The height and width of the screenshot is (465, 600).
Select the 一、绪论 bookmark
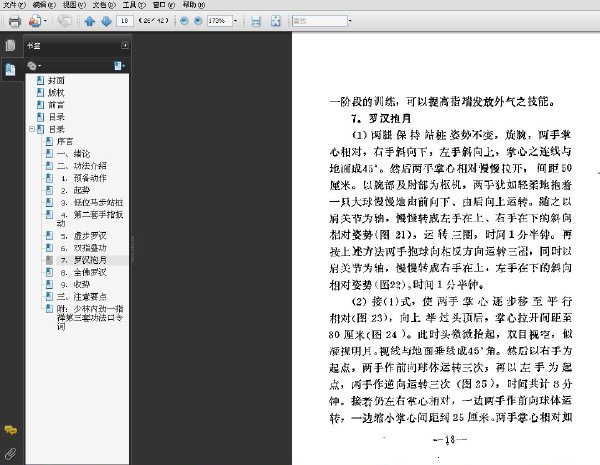click(73, 154)
